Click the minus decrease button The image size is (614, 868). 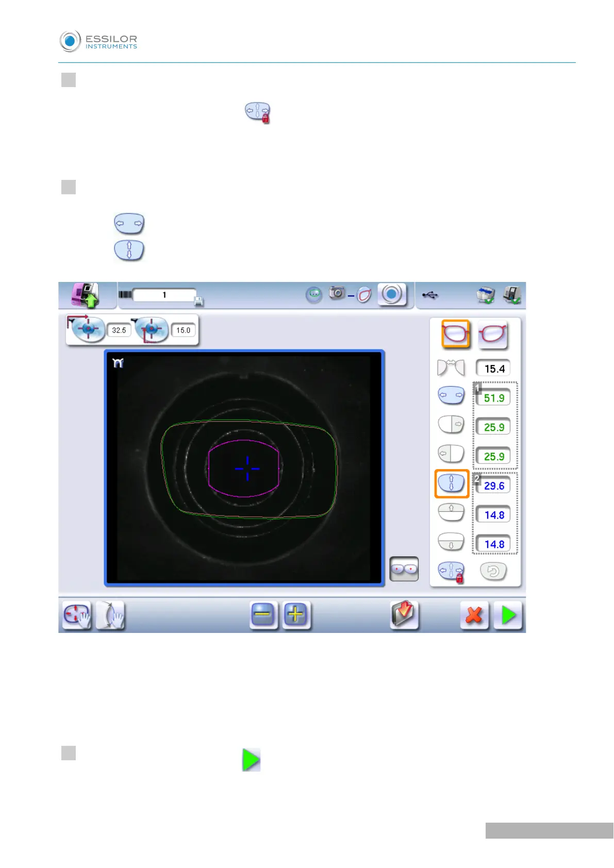(x=263, y=615)
